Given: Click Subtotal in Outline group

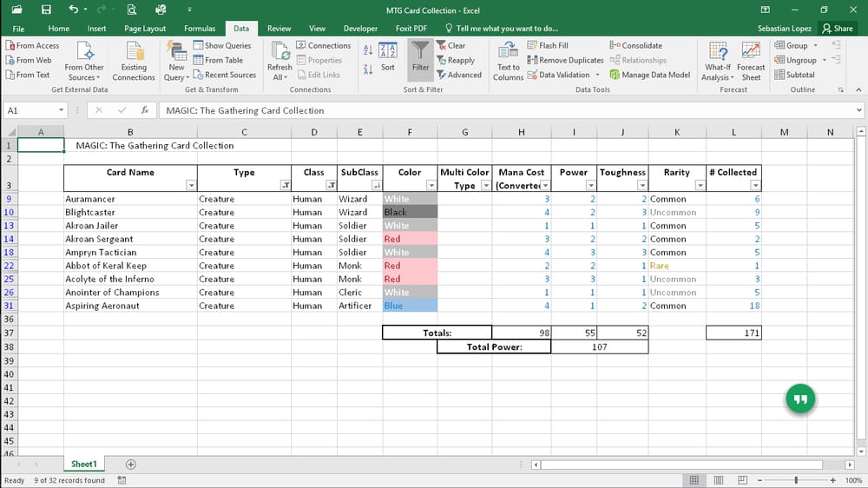Looking at the screenshot, I should (x=794, y=74).
